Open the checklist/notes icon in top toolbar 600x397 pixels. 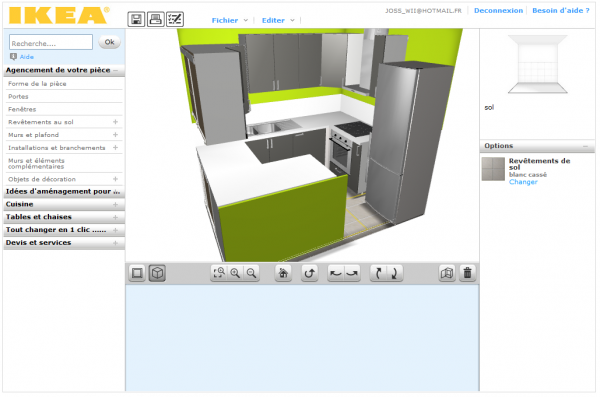point(175,19)
